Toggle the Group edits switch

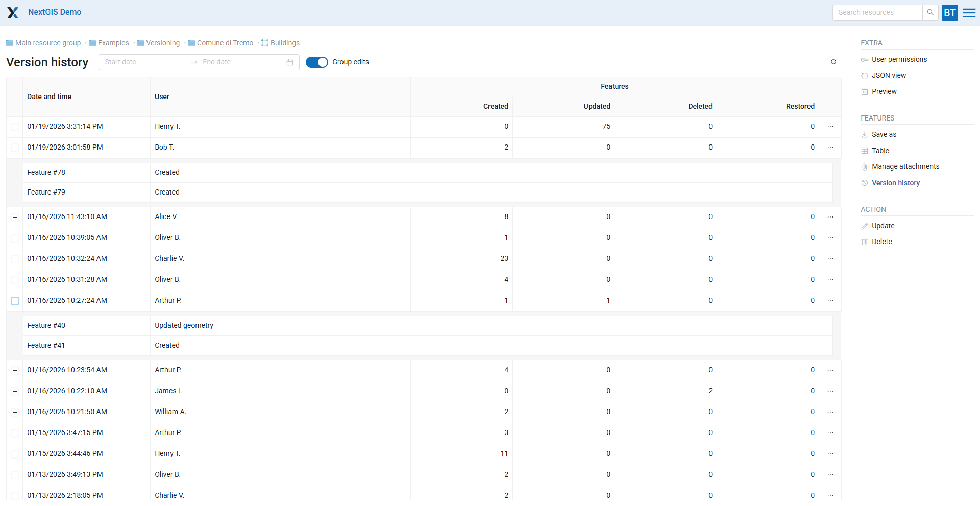click(x=316, y=62)
